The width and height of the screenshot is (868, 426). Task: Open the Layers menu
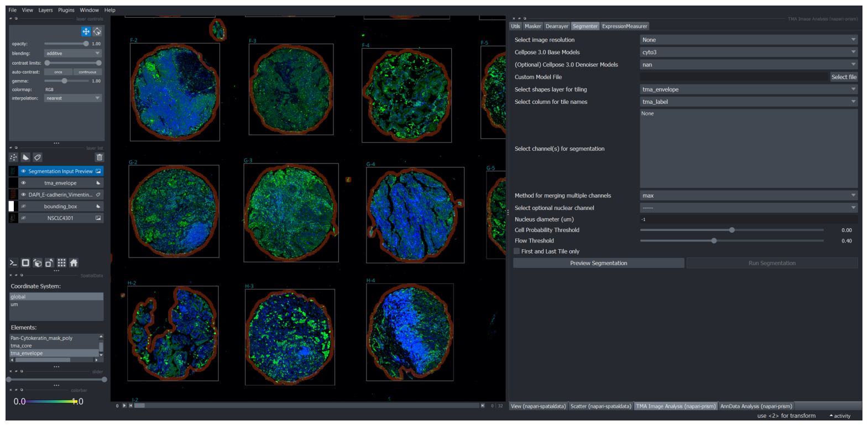[46, 10]
